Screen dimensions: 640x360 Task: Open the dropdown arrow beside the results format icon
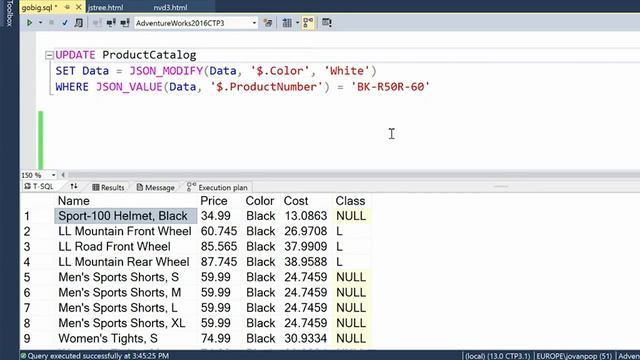coord(297,23)
